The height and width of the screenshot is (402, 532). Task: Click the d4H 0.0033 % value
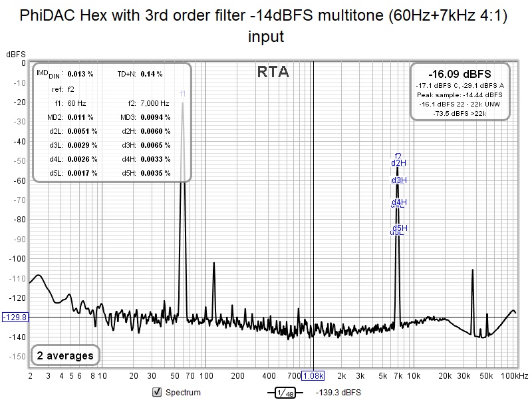click(156, 159)
